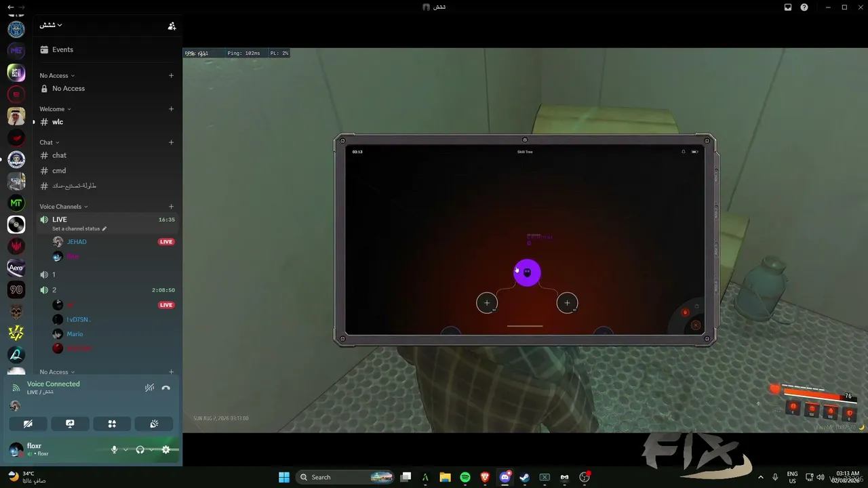Open Brave browser from the taskbar
This screenshot has height=488, width=868.
click(x=485, y=477)
